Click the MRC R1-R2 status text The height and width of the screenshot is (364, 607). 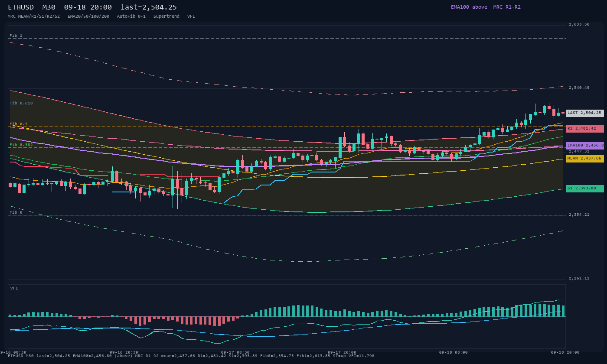(507, 7)
